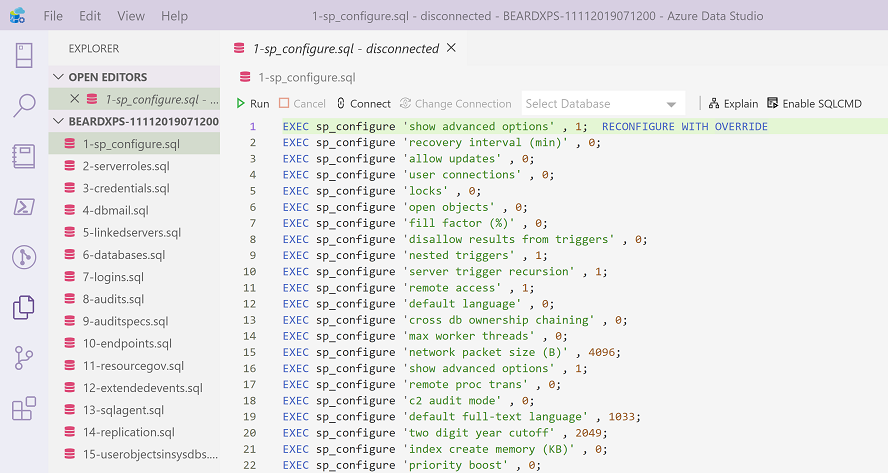Open 5-linkedservers.sql file

click(x=134, y=232)
